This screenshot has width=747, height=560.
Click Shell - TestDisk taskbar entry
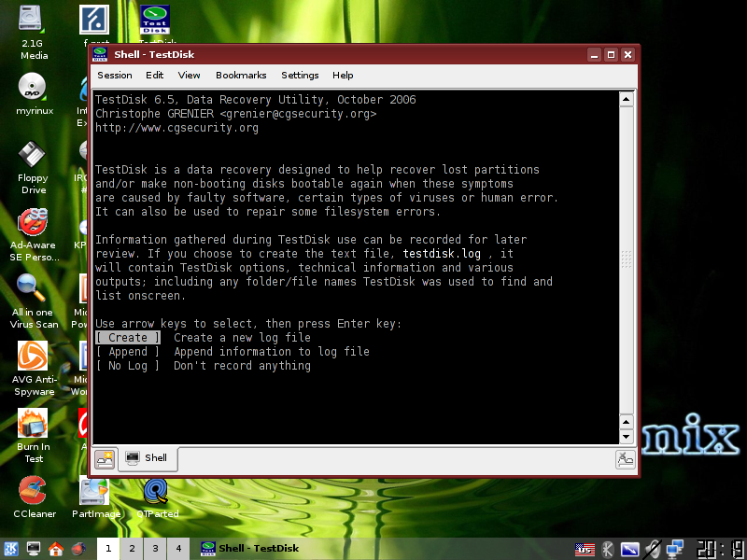click(x=249, y=549)
